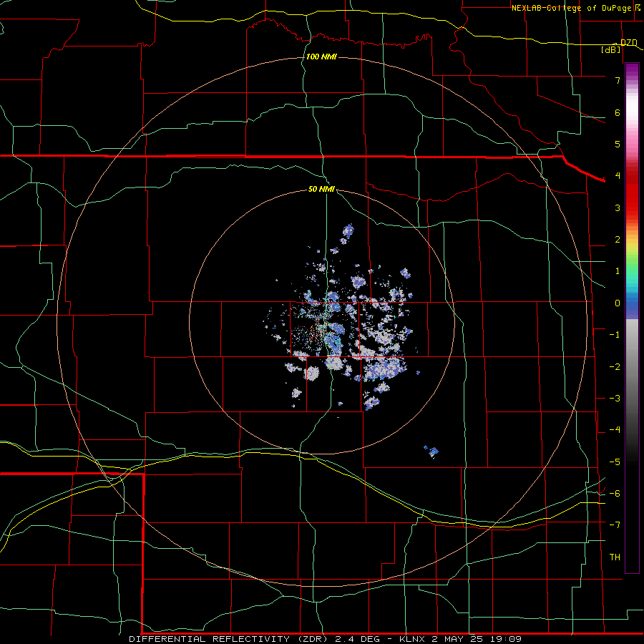Click the '-7' value on the color scale

pos(615,525)
